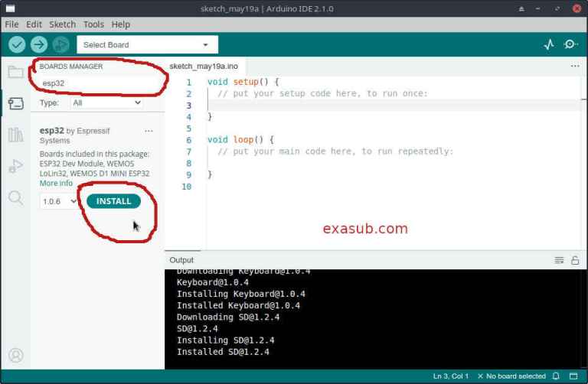Open the Sketchbook folder sidebar icon
The width and height of the screenshot is (588, 384).
[16, 72]
